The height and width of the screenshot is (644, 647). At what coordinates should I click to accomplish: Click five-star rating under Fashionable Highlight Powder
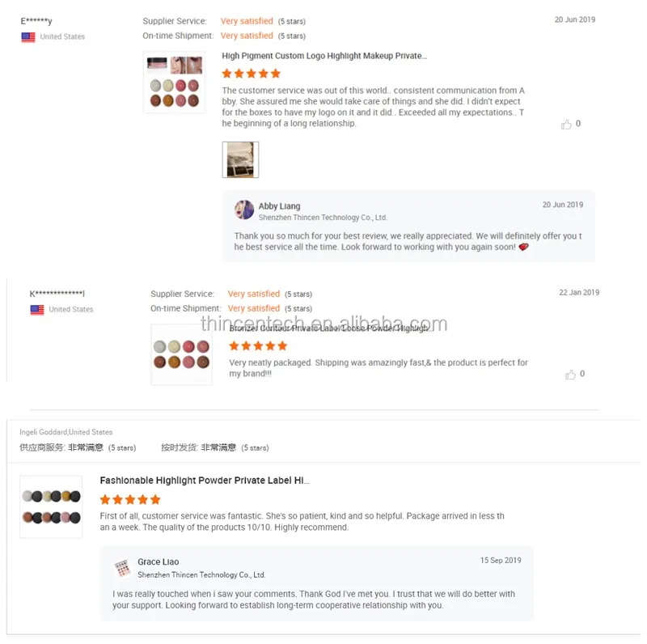pos(129,500)
